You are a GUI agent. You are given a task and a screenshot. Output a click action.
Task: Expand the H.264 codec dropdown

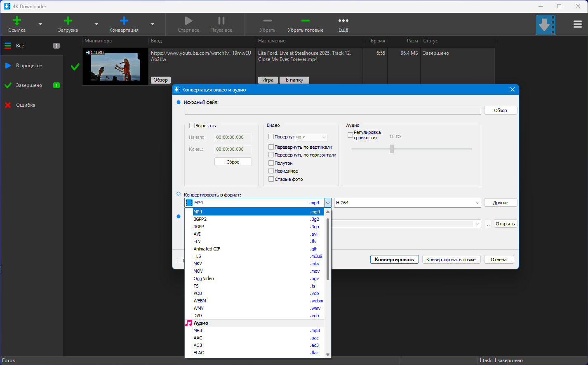coord(477,203)
